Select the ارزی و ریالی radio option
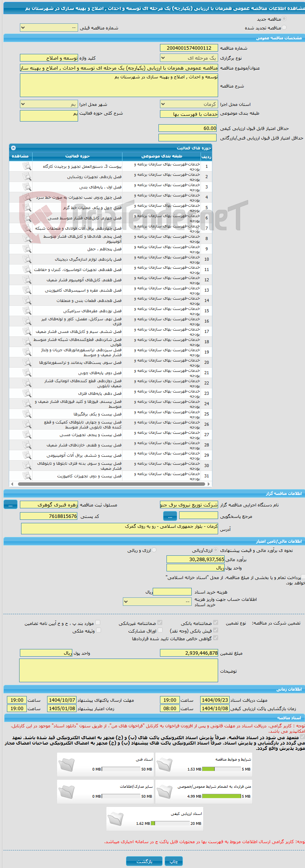The image size is (305, 868). (x=154, y=550)
